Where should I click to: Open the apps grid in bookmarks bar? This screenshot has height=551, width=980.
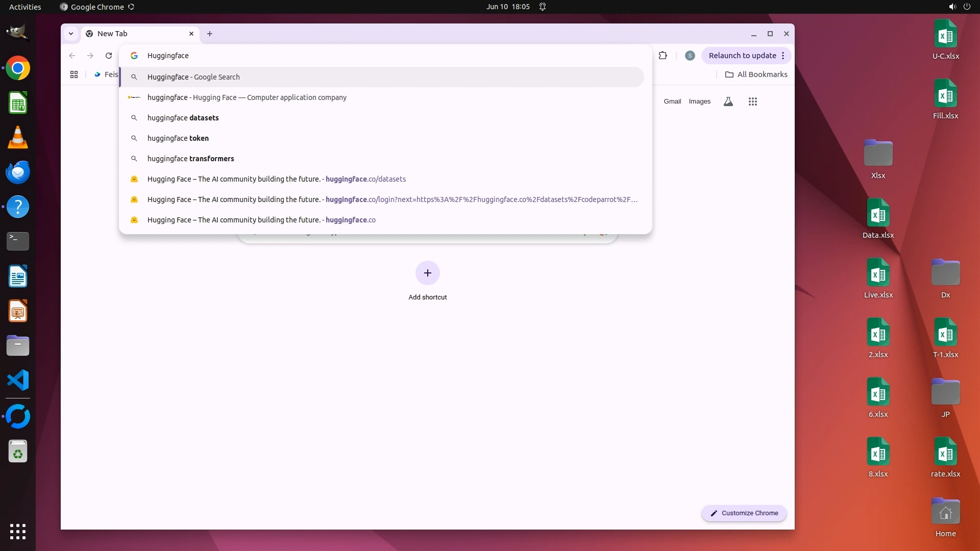pyautogui.click(x=74, y=74)
